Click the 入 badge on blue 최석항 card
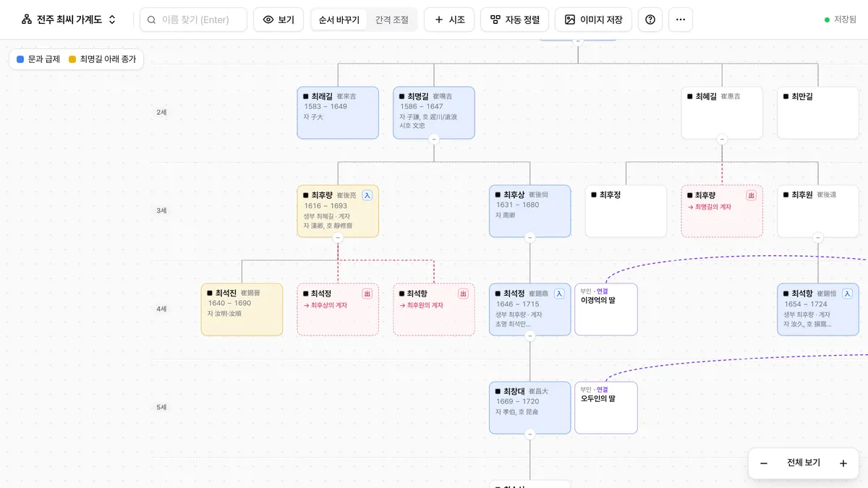The image size is (868, 488). pos(847,294)
